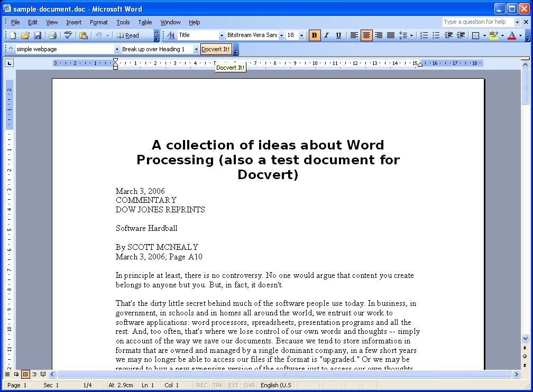Toggle underline formatting
The height and width of the screenshot is (392, 533).
338,35
